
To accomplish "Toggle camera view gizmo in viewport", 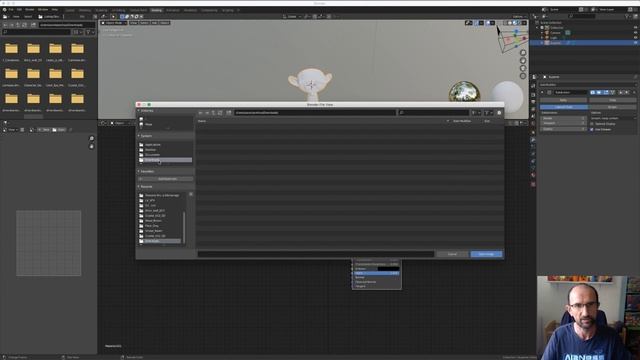I will [x=522, y=68].
